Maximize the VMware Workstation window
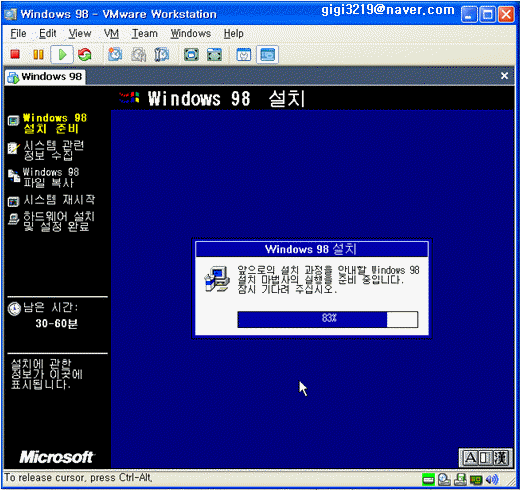520x490 pixels. click(487, 15)
